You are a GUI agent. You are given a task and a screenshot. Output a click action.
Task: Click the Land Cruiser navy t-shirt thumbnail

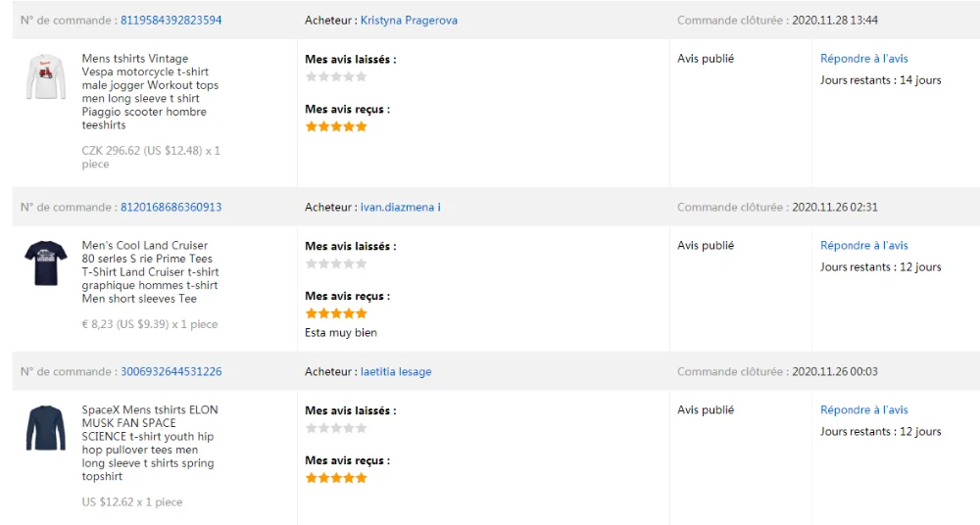45,262
